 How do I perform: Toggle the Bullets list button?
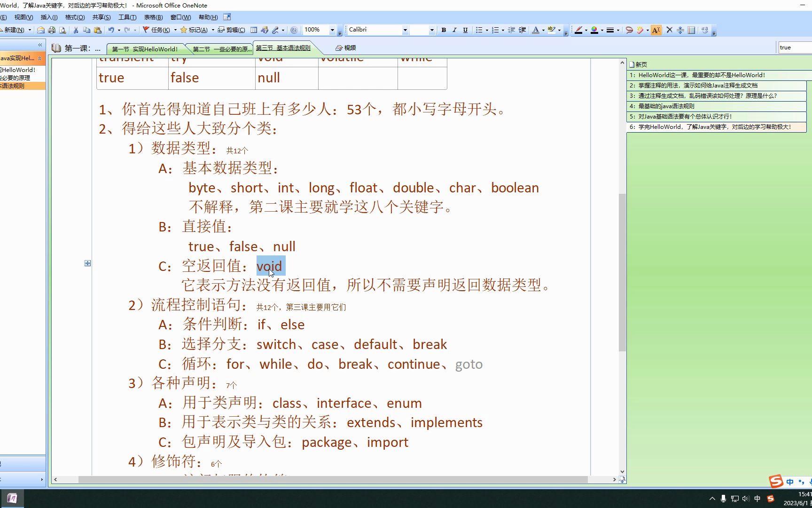click(479, 30)
